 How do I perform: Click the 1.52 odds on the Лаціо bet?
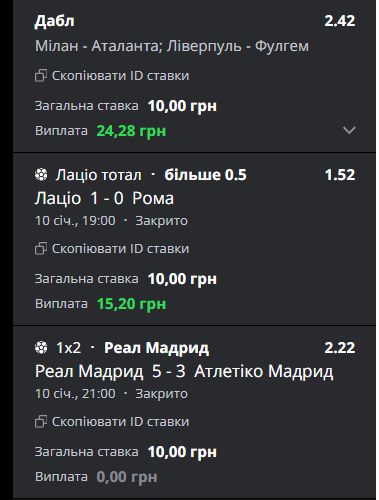340,175
